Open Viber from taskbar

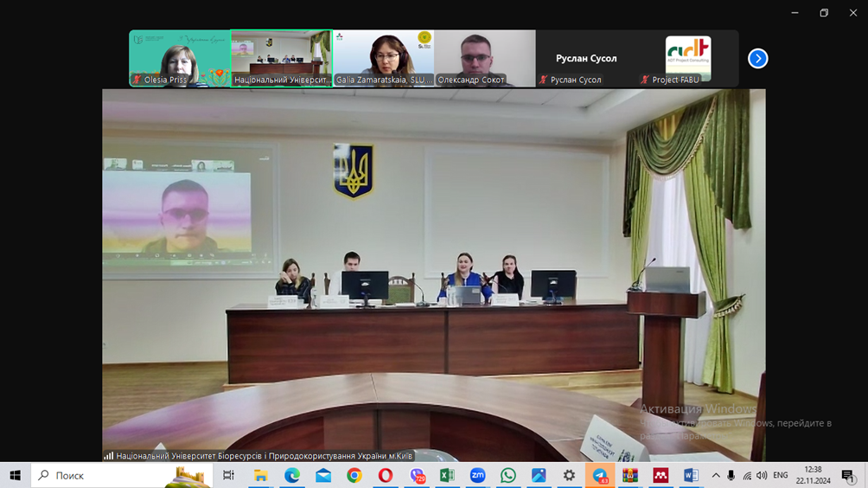point(417,475)
